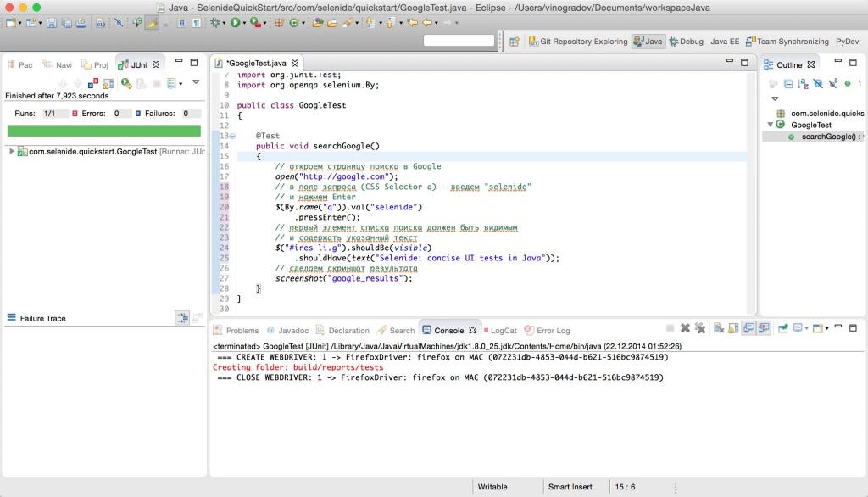
Task: Click the Save disk icon
Action: [x=53, y=23]
